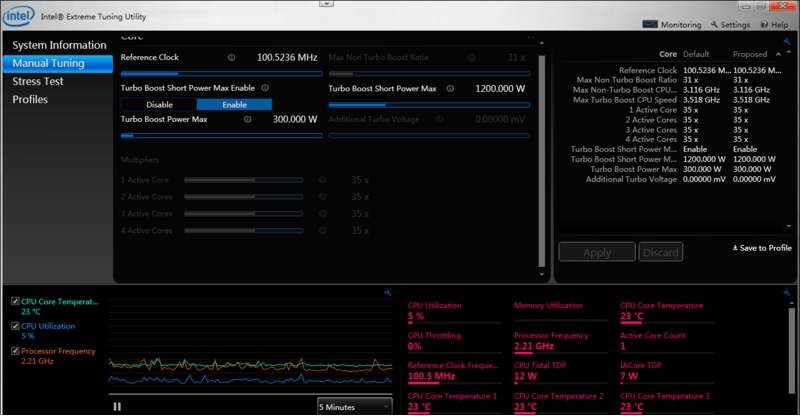This screenshot has height=416, width=800.
Task: Select Disable for Turbo Boost Short Power Max
Action: pos(159,104)
